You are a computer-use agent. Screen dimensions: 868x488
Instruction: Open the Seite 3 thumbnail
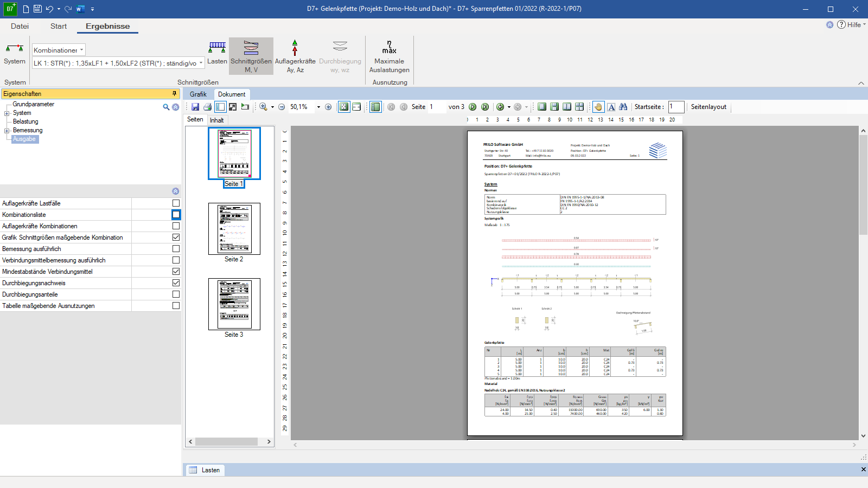234,304
